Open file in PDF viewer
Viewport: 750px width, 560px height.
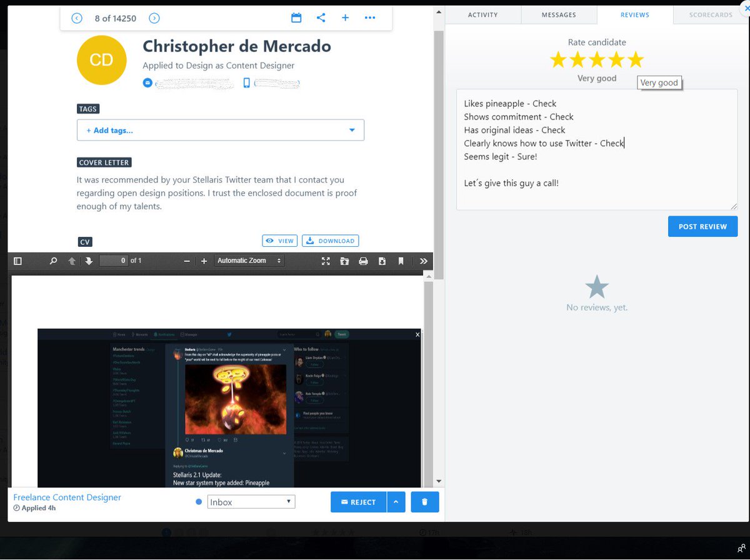tap(344, 261)
